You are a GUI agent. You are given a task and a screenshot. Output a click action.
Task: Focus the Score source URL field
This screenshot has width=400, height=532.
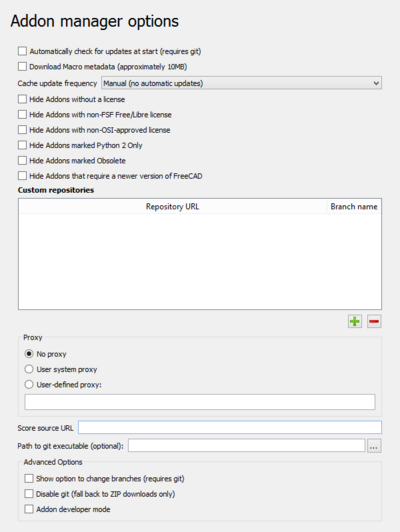pos(230,428)
